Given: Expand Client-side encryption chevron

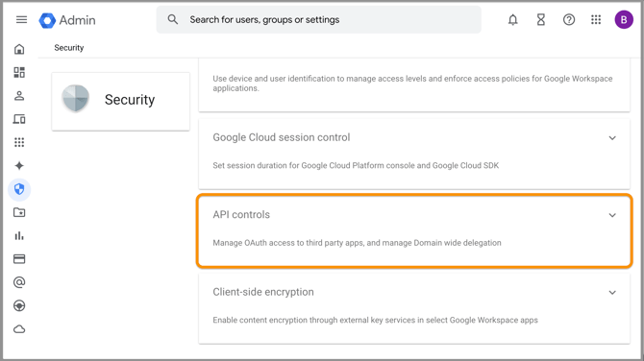Looking at the screenshot, I should pyautogui.click(x=612, y=293).
